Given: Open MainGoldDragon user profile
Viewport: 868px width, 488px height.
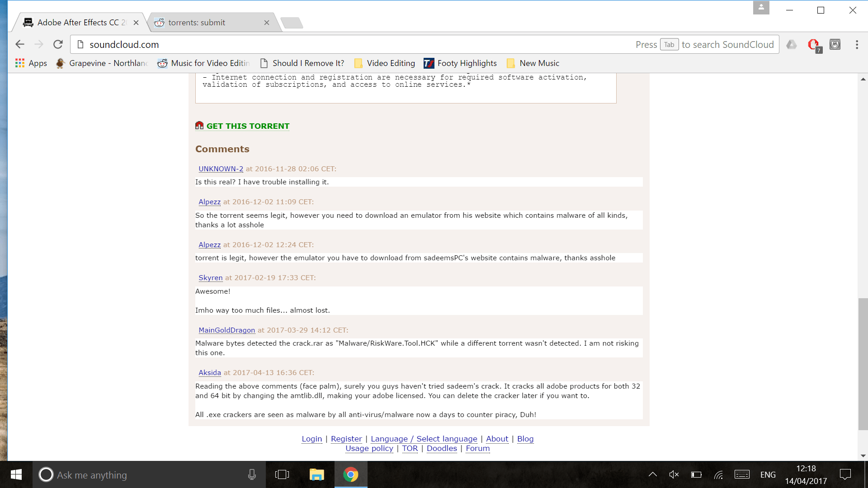Looking at the screenshot, I should (226, 330).
